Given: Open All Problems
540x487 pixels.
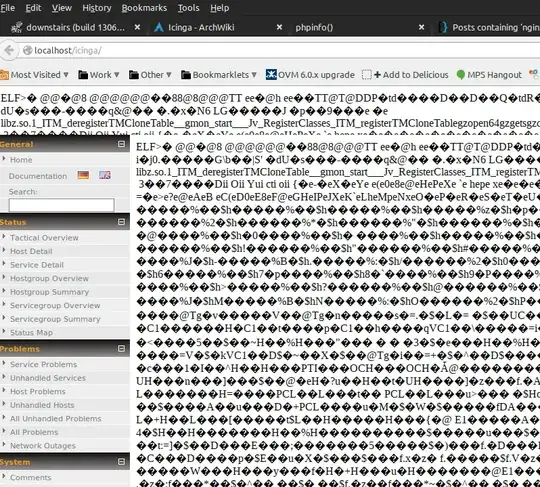Looking at the screenshot, I should pos(34,432).
